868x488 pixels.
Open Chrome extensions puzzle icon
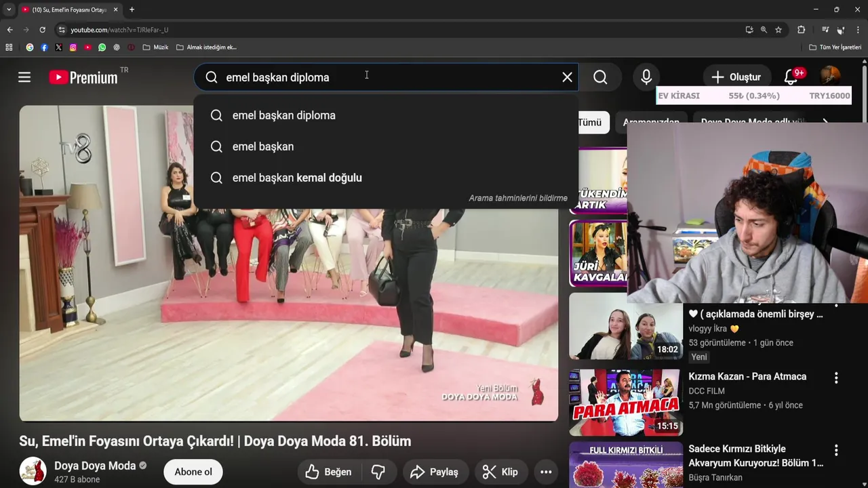802,30
